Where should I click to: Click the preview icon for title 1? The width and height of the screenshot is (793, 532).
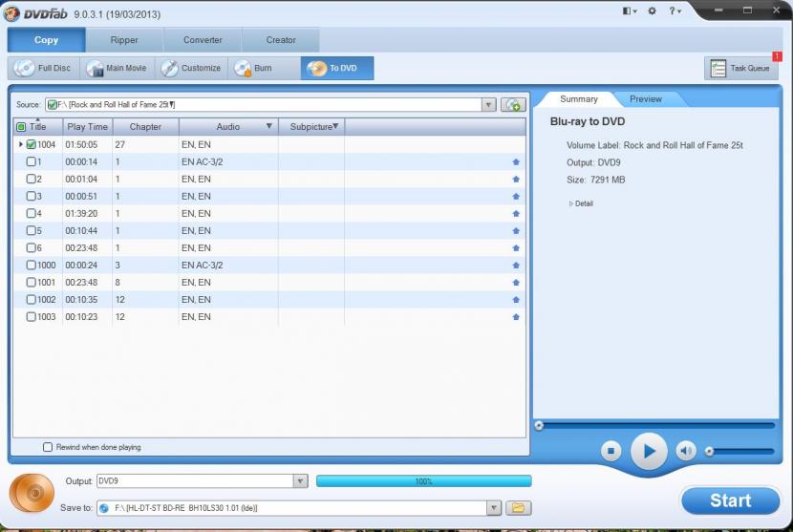tap(516, 161)
